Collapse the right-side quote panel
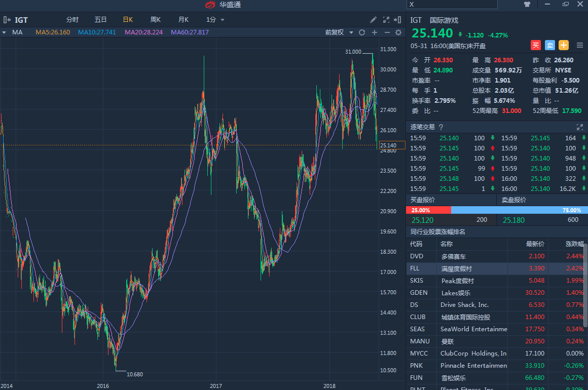Image resolution: width=588 pixels, height=390 pixels. point(398,20)
